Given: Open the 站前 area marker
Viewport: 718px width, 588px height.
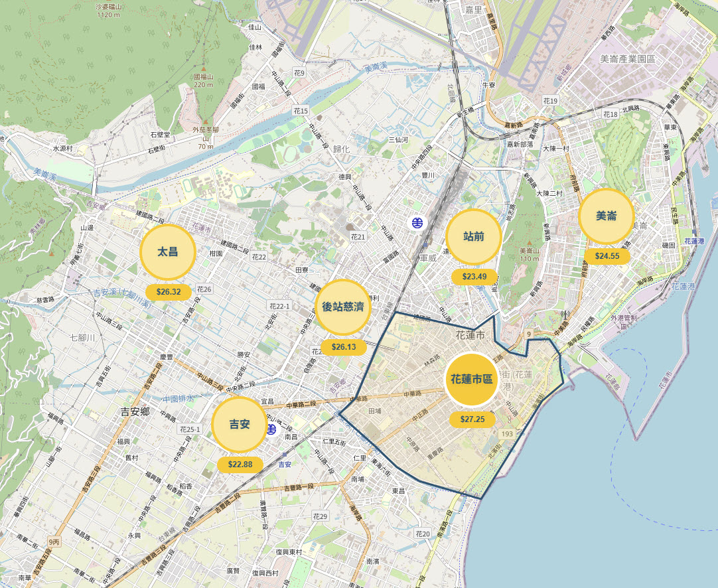Looking at the screenshot, I should coord(473,236).
